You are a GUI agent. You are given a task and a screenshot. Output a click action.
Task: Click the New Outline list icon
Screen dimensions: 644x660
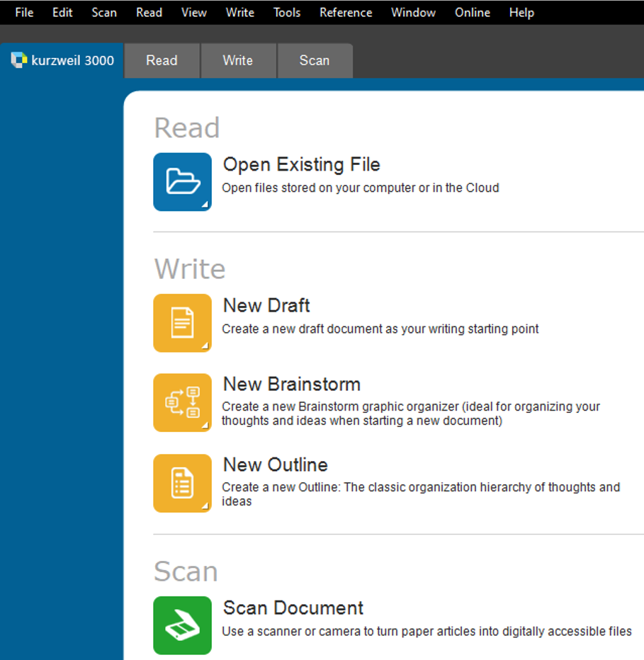[182, 483]
